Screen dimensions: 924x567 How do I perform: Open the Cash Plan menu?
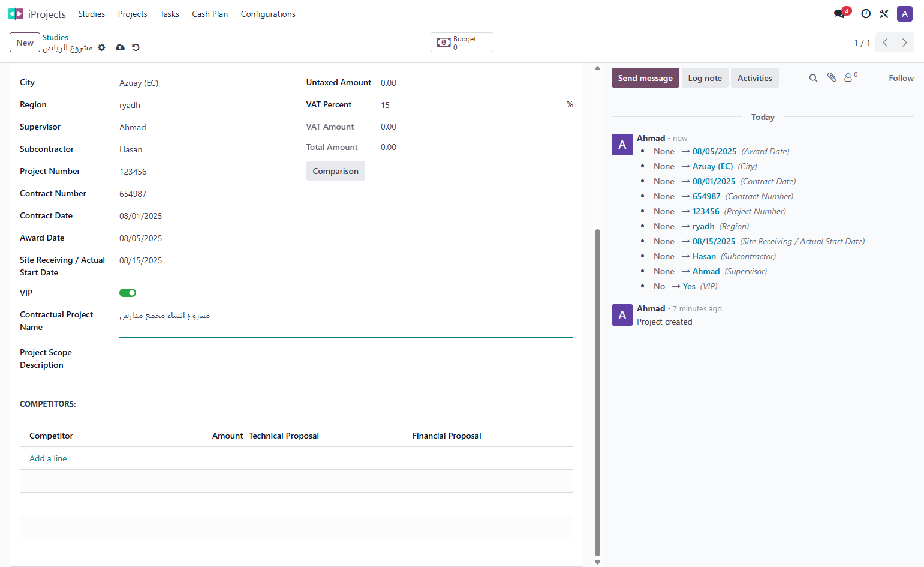point(210,14)
